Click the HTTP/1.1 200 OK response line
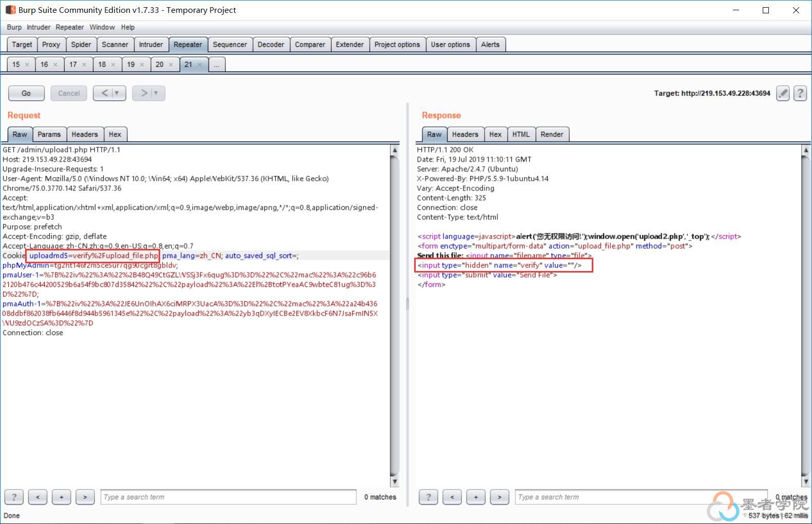 (x=446, y=150)
